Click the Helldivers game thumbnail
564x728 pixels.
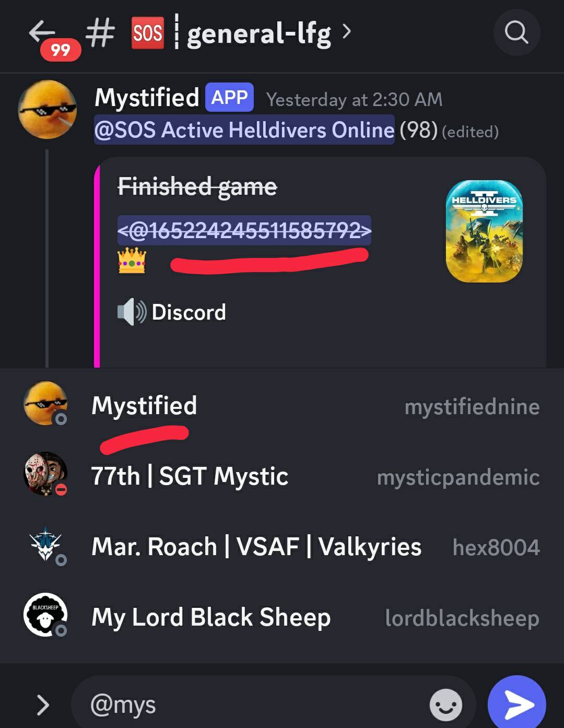point(484,231)
